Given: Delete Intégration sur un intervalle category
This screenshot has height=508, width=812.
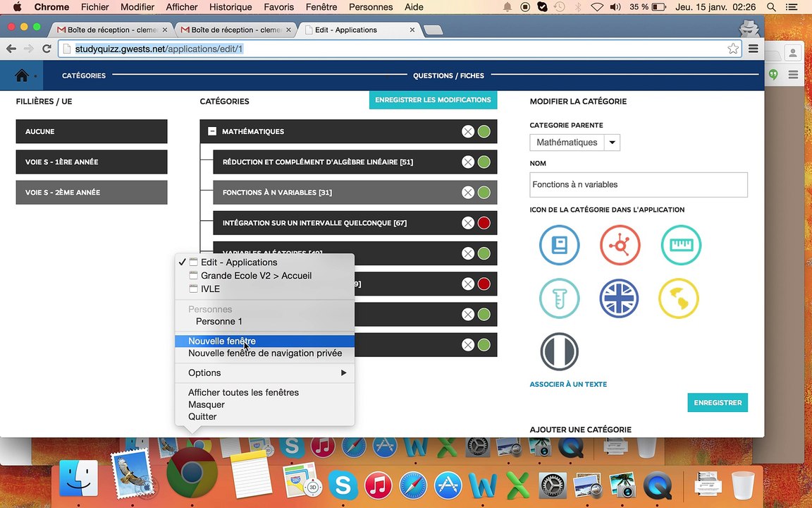Looking at the screenshot, I should pyautogui.click(x=467, y=223).
